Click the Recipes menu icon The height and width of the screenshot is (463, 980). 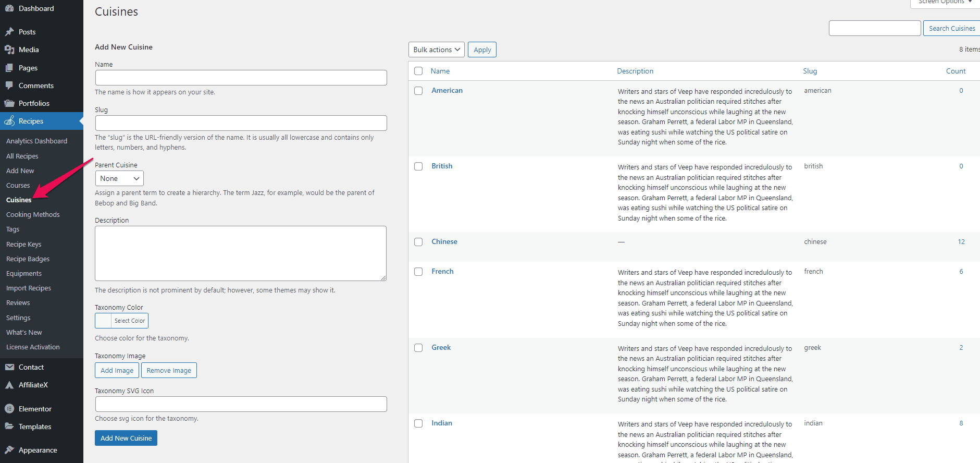click(x=9, y=121)
